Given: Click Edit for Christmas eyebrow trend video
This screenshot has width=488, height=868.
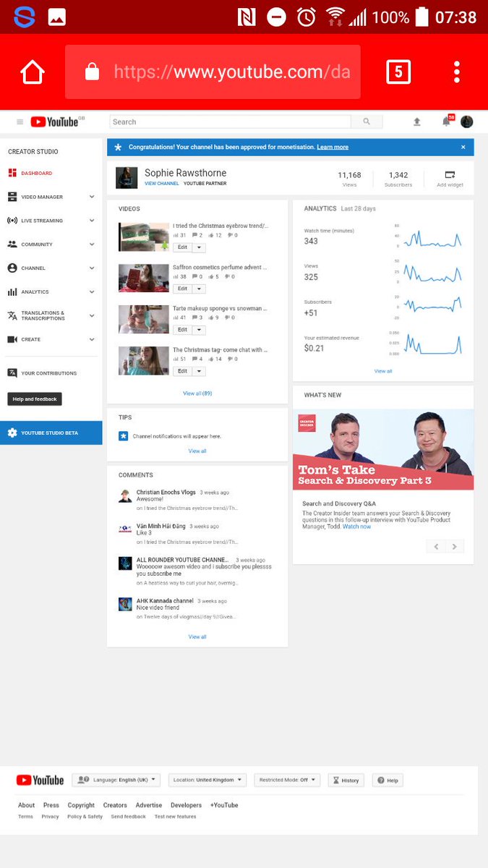Looking at the screenshot, I should tap(182, 247).
